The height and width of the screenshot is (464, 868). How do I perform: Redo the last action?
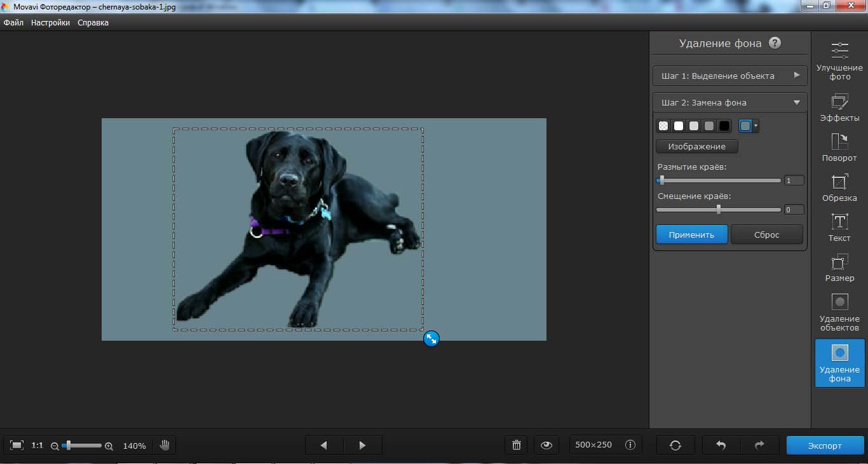point(759,446)
